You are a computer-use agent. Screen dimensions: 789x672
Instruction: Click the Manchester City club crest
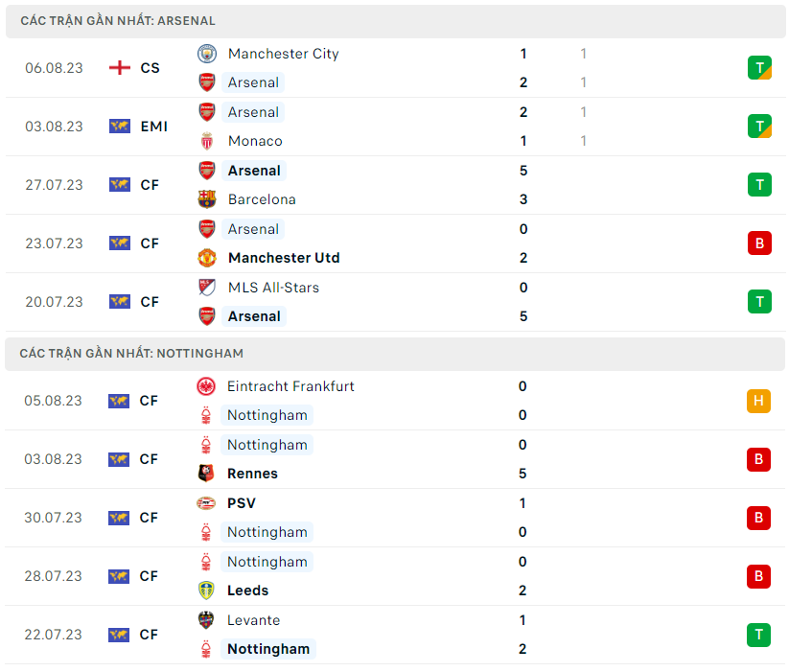pyautogui.click(x=207, y=54)
